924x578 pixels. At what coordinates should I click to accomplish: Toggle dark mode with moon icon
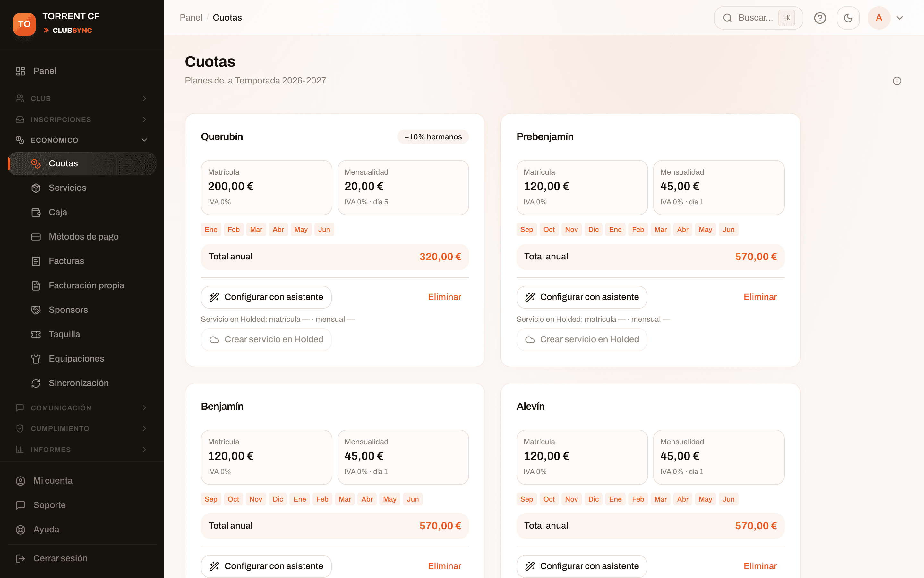coord(848,18)
